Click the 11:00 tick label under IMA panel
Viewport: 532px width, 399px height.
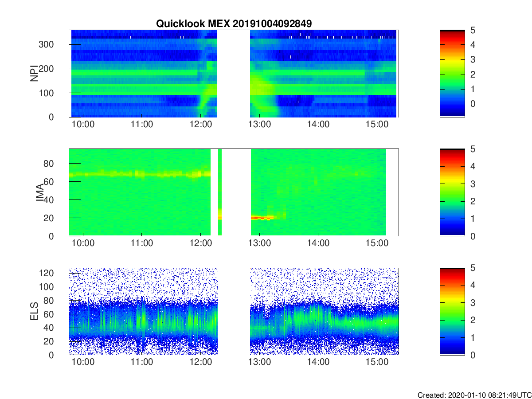pos(142,244)
